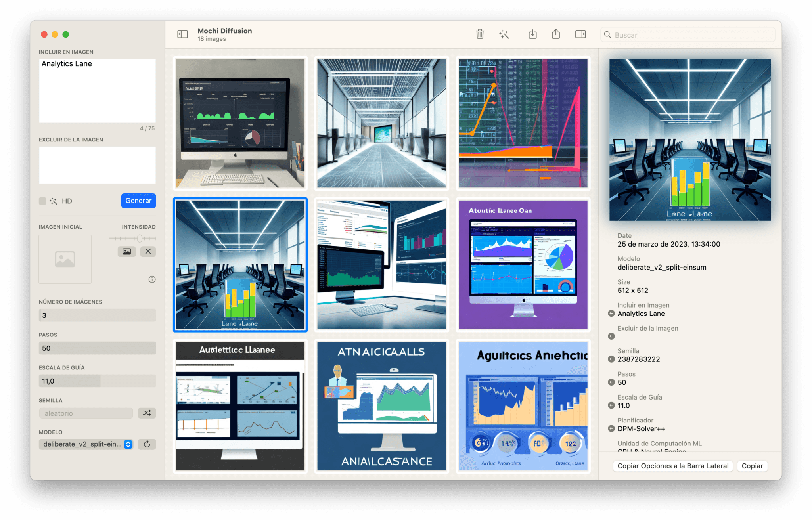Click the seed value 2387283222

click(639, 359)
